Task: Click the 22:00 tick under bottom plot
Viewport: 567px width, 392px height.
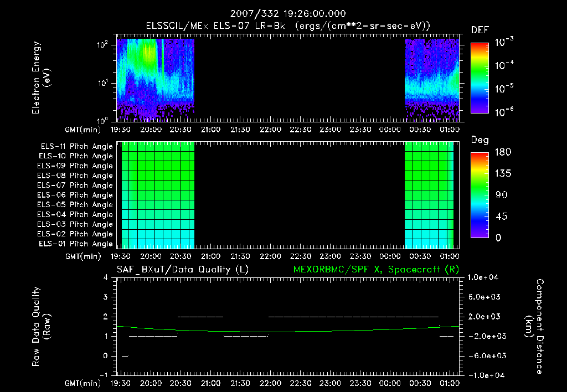Action: click(x=270, y=383)
